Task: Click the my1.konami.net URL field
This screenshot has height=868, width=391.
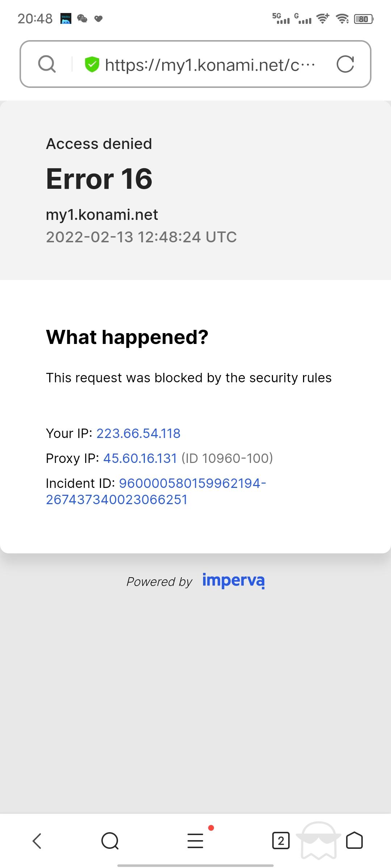Action: click(210, 65)
